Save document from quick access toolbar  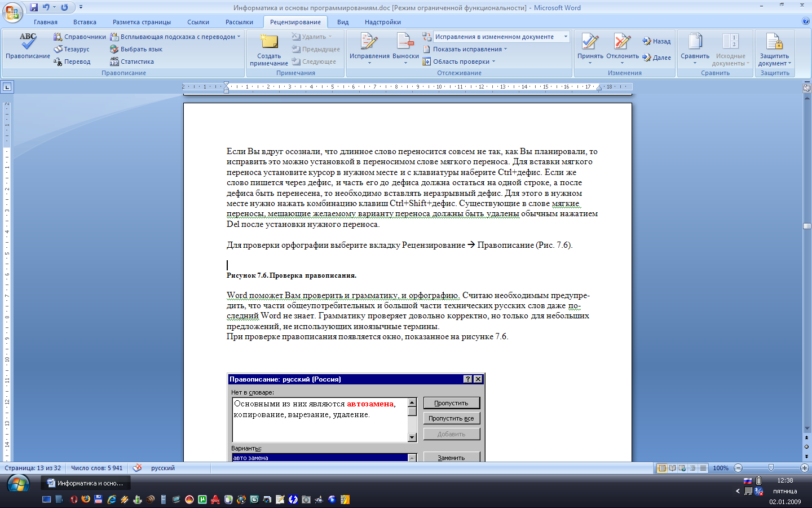pyautogui.click(x=34, y=7)
